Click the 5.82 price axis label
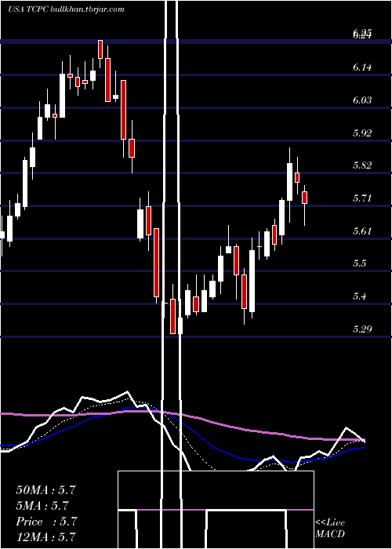This screenshot has width=392, height=549. [x=362, y=165]
